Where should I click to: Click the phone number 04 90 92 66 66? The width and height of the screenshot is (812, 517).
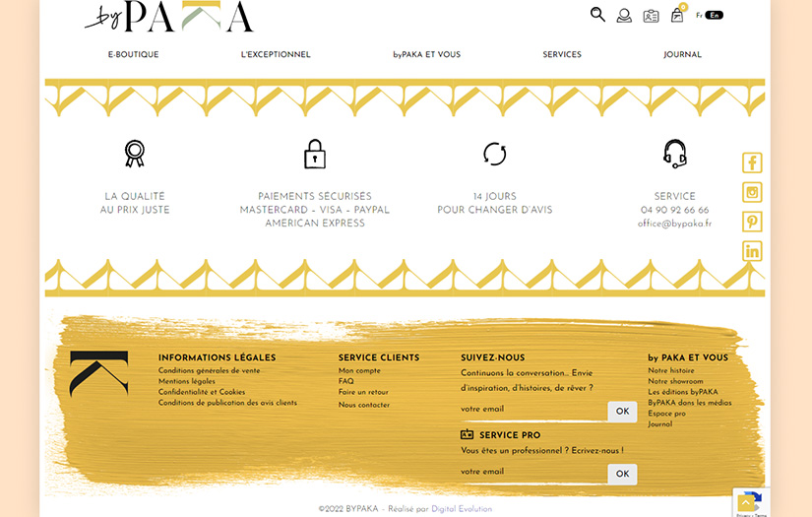(675, 210)
